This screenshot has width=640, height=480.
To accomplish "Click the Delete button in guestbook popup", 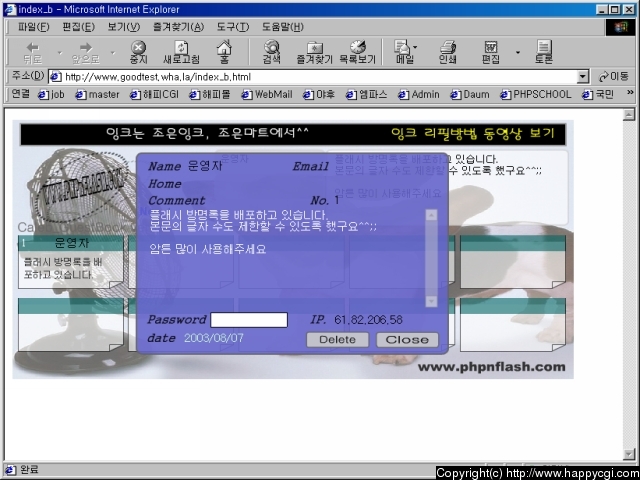I will click(x=337, y=340).
